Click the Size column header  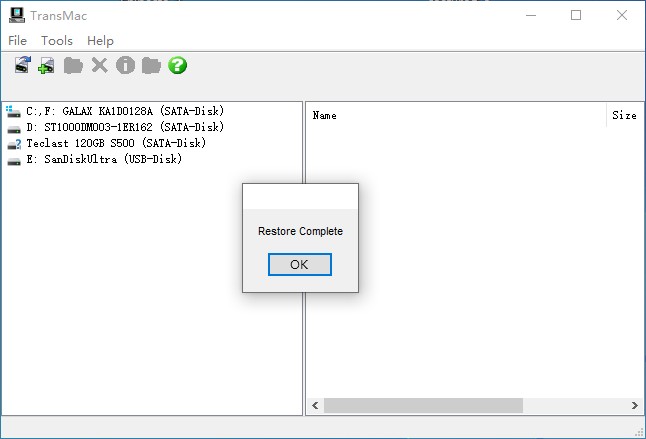pyautogui.click(x=625, y=116)
